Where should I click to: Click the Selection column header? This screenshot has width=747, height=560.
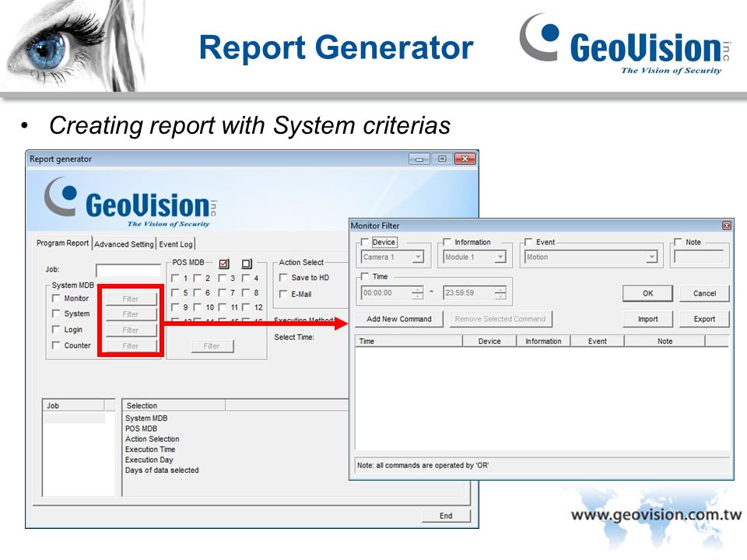point(174,406)
